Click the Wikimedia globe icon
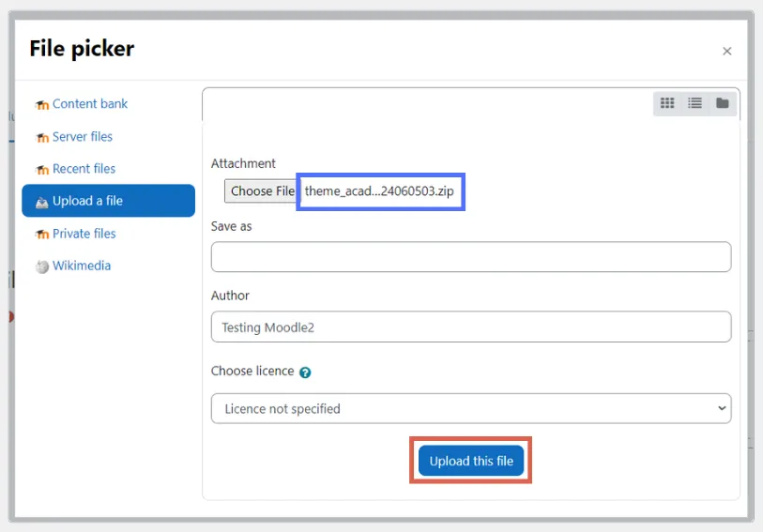The height and width of the screenshot is (532, 763). pyautogui.click(x=42, y=266)
